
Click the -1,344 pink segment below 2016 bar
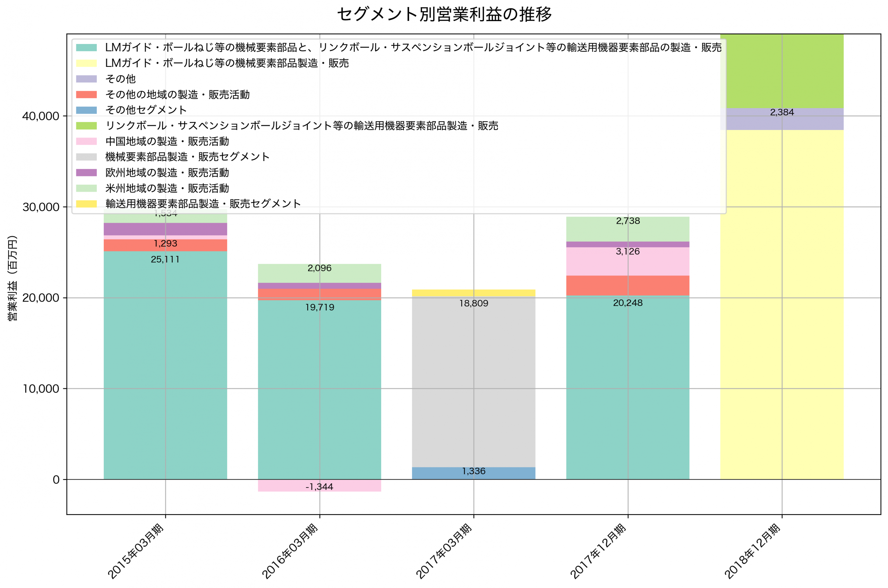(x=319, y=486)
